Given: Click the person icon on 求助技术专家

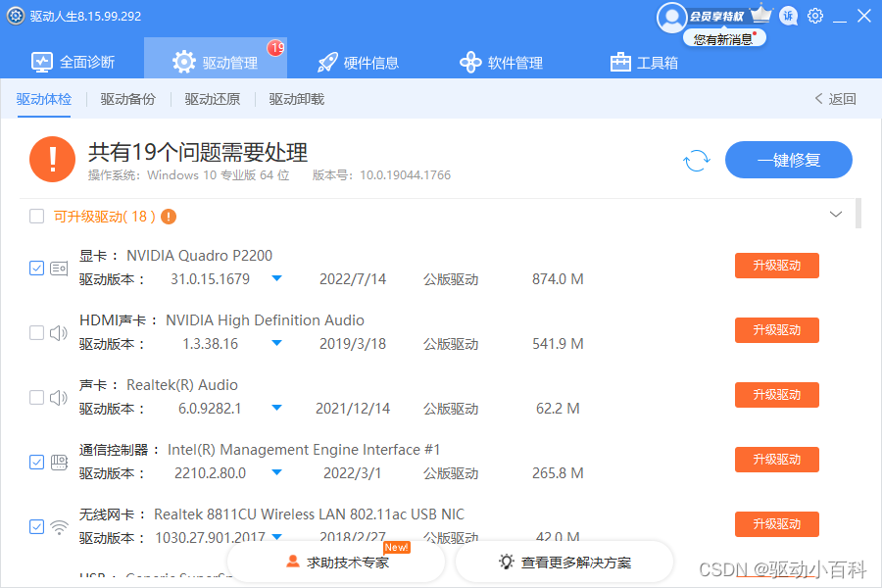Looking at the screenshot, I should point(292,561).
